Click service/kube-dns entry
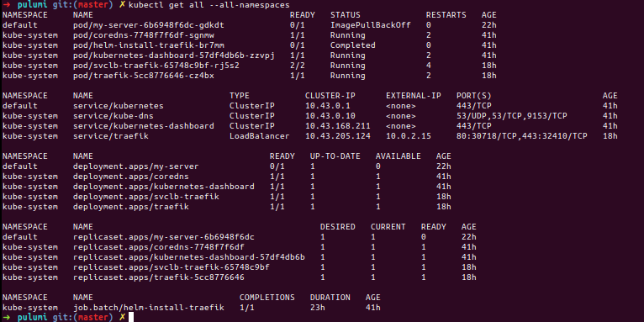The width and height of the screenshot is (644, 322). pyautogui.click(x=113, y=116)
